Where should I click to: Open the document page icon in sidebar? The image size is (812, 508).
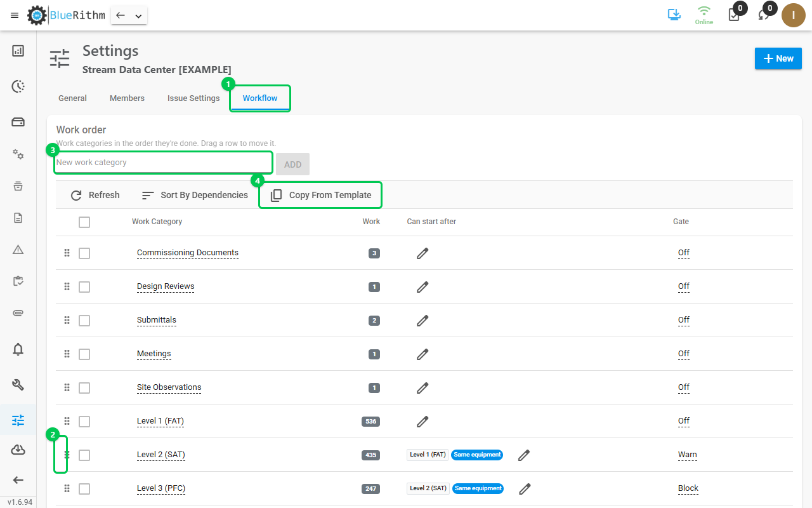[18, 218]
